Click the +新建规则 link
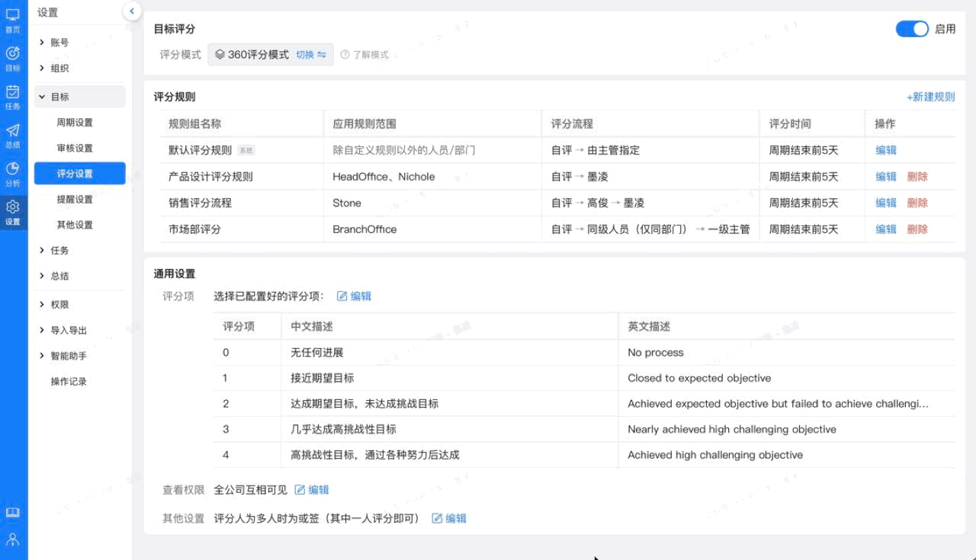Viewport: 976px width, 560px height. 930,97
